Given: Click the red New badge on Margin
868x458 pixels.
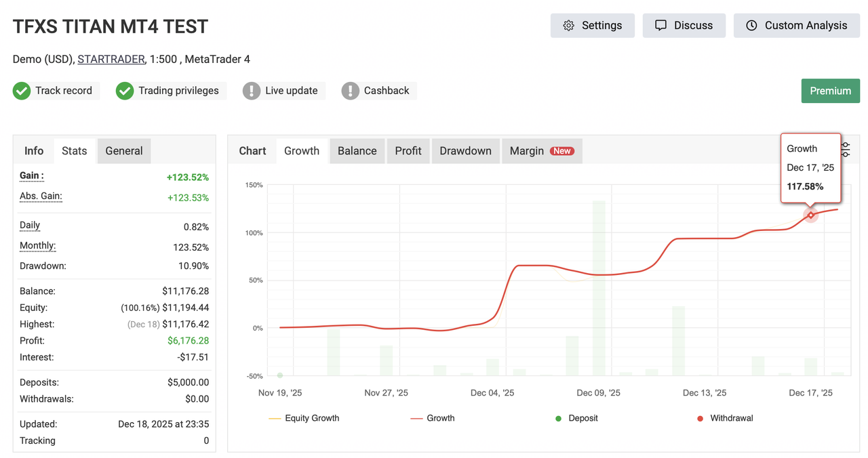Looking at the screenshot, I should pyautogui.click(x=561, y=151).
